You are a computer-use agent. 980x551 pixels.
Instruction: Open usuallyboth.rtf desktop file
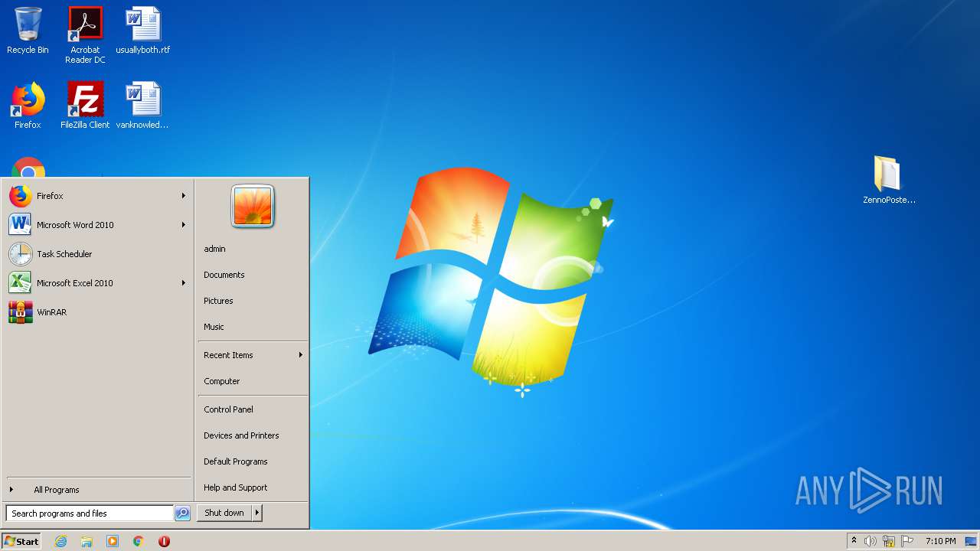[143, 31]
